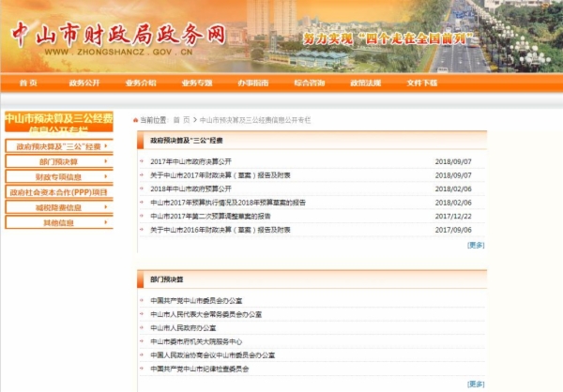563x392 pixels.
Task: Open the 2018年中山市政府预算公开 article link
Action: coord(190,188)
